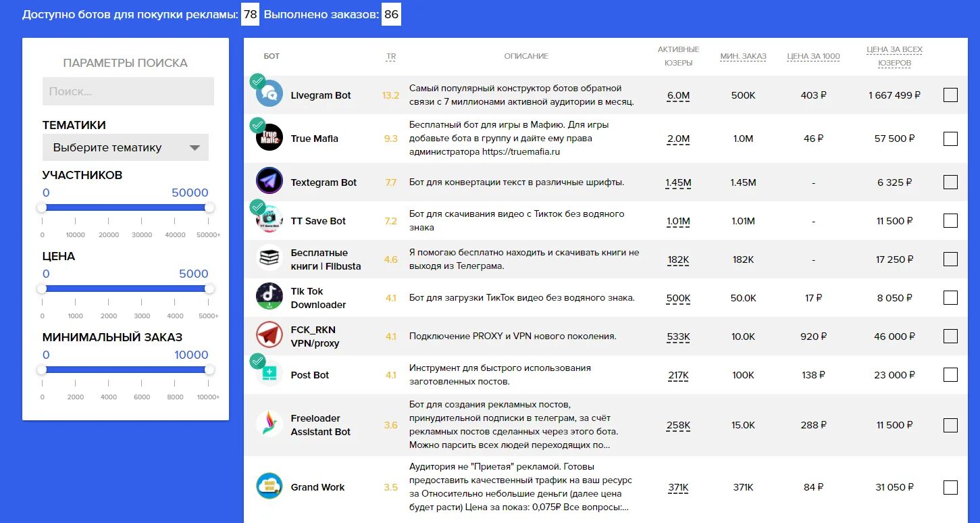Enable the FCK_RKN VPN/proxy checkbox
980x523 pixels.
click(950, 336)
